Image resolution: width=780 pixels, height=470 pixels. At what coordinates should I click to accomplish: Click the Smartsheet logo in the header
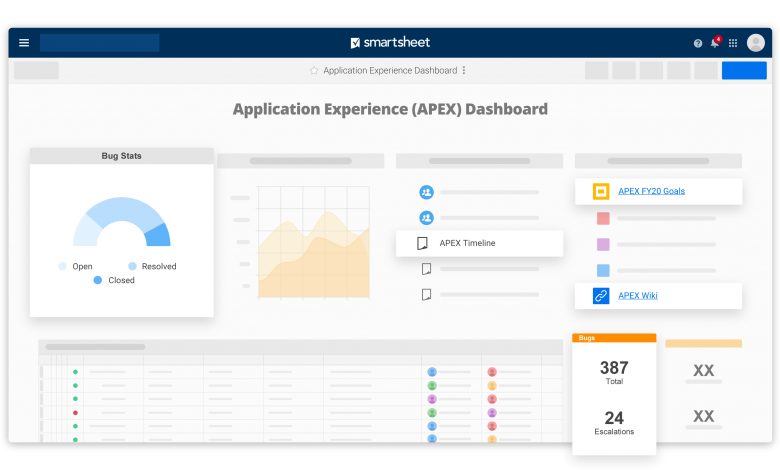point(389,43)
